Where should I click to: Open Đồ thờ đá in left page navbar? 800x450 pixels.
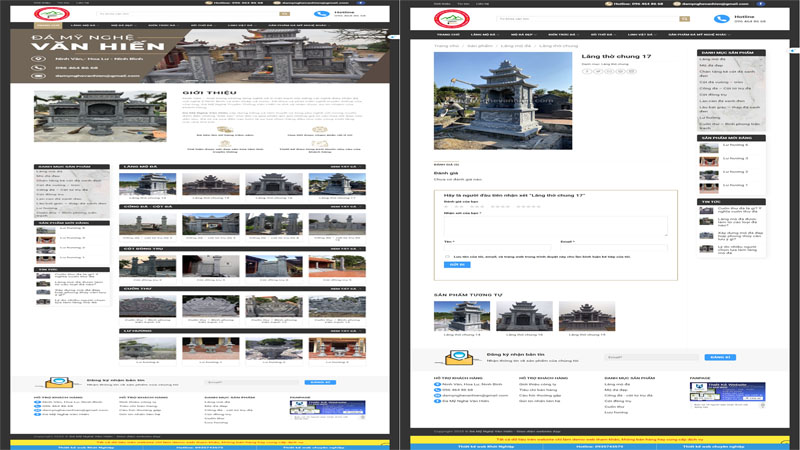pyautogui.click(x=203, y=25)
